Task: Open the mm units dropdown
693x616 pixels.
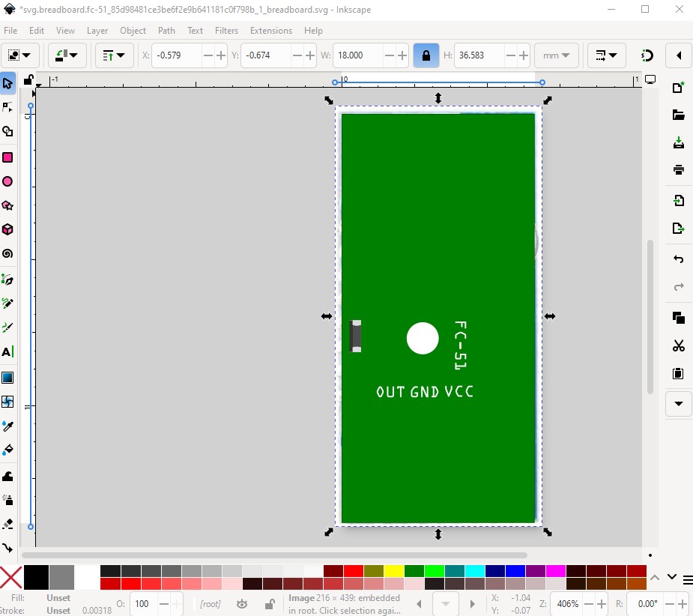Action: point(556,55)
